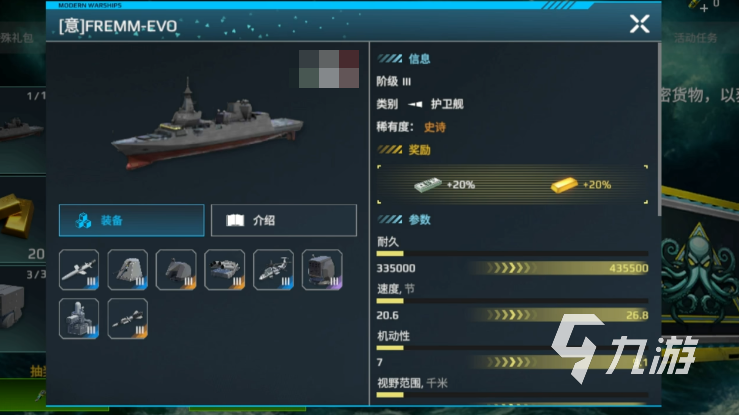This screenshot has height=415, width=739.
Task: Select the anti-ship missile equipment icon
Action: pos(79,269)
